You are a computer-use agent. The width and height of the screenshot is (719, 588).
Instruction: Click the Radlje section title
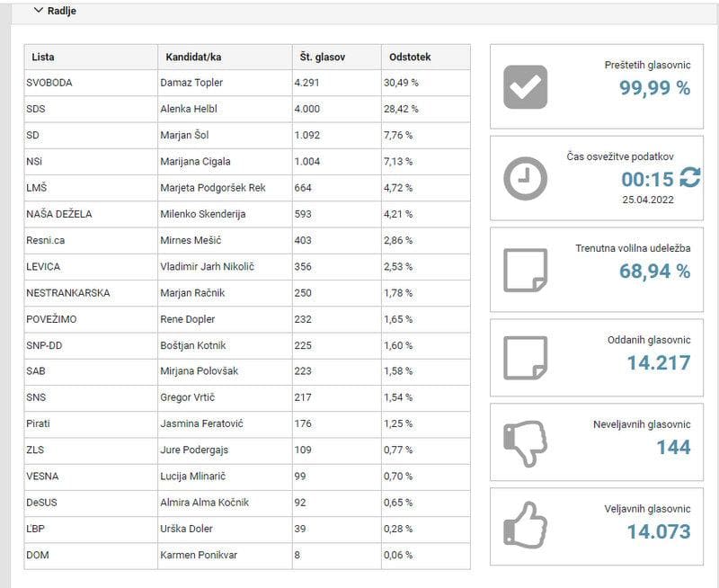61,11
